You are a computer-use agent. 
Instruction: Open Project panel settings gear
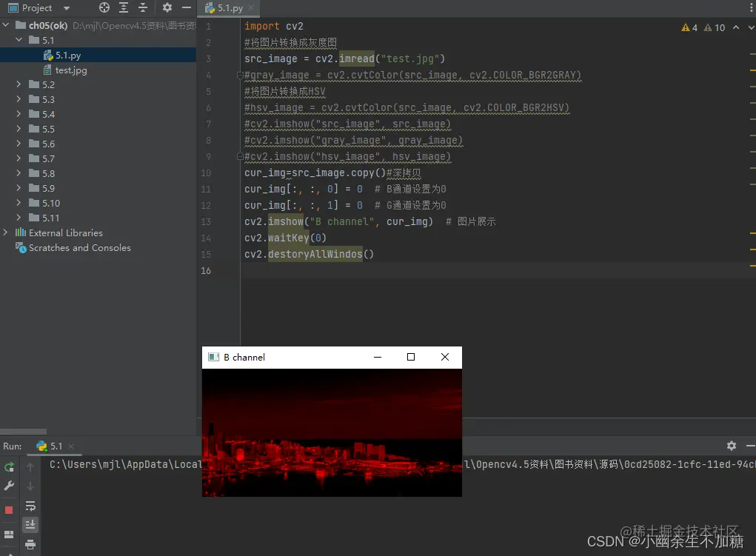[167, 7]
